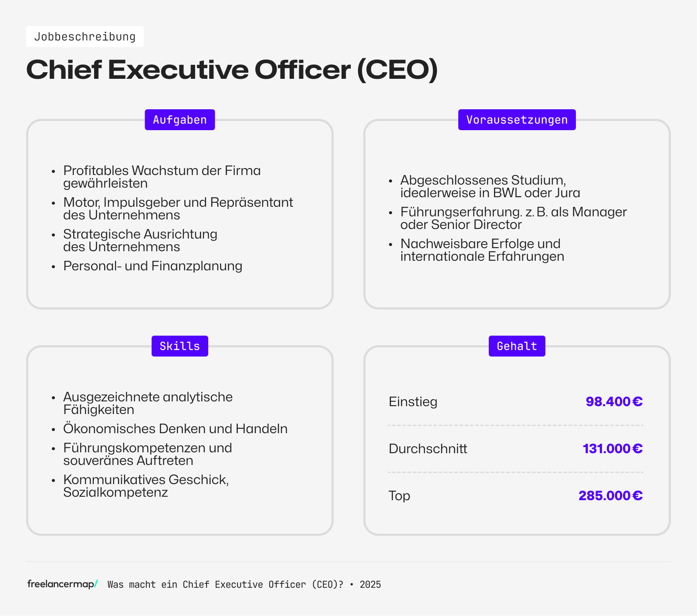Select the Aufgaben label
This screenshot has width=697, height=616.
[179, 120]
